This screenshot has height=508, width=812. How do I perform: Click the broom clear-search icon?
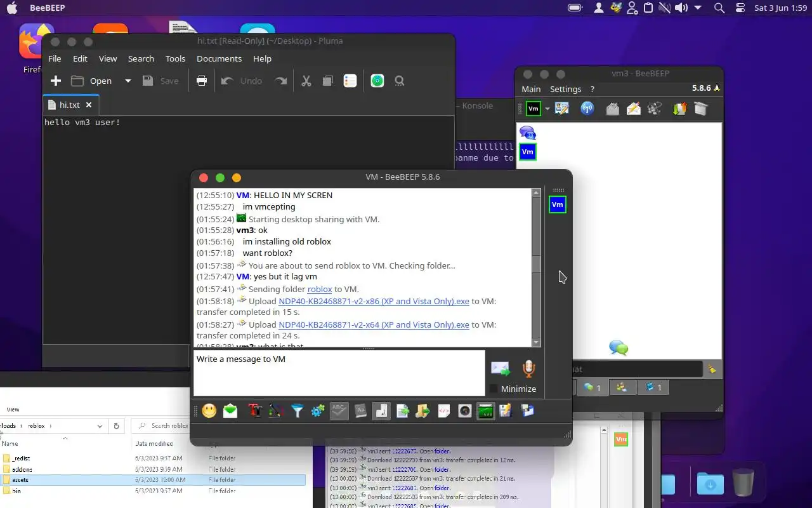712,369
